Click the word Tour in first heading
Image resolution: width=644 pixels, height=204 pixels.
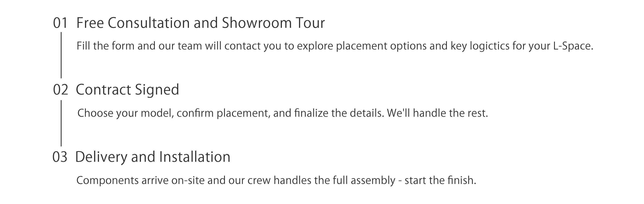tap(310, 23)
